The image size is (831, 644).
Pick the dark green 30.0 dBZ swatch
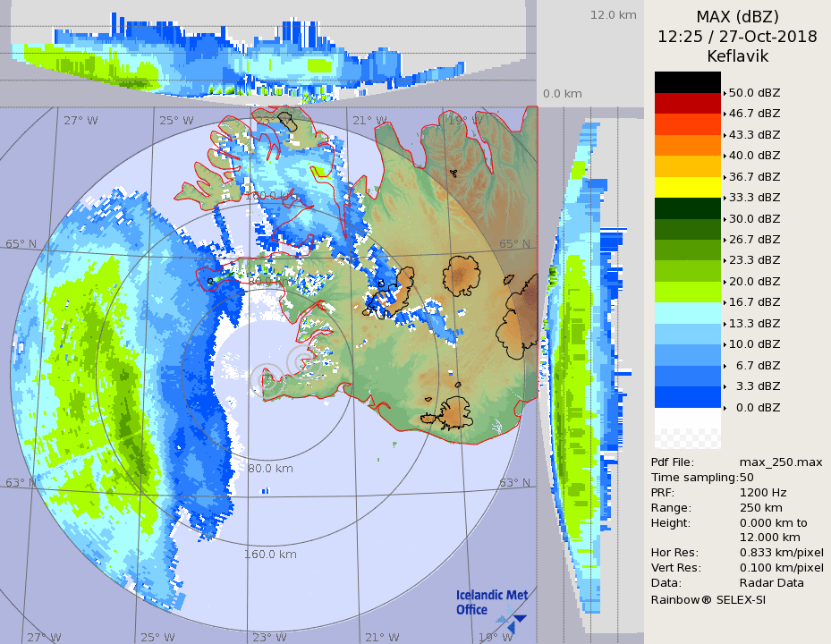pos(687,208)
